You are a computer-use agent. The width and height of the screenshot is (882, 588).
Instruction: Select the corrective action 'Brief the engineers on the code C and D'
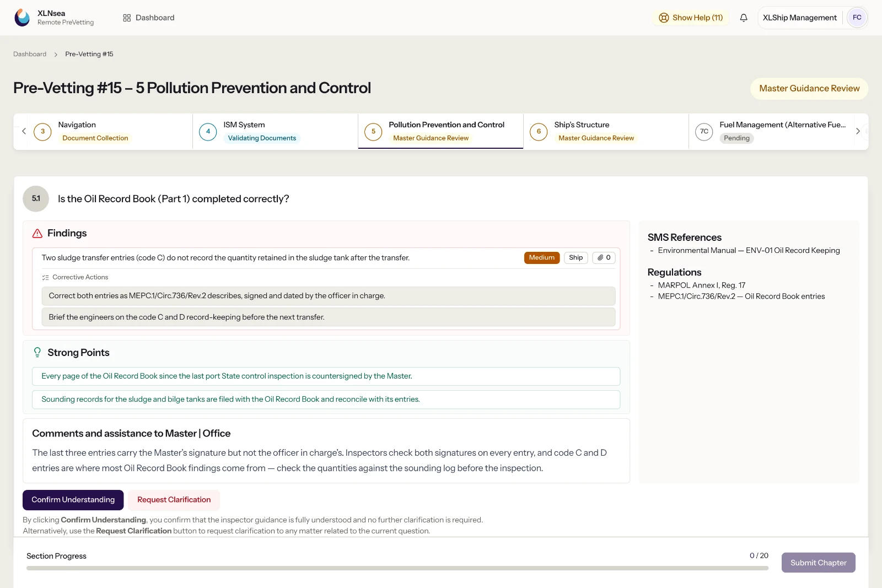(x=329, y=317)
